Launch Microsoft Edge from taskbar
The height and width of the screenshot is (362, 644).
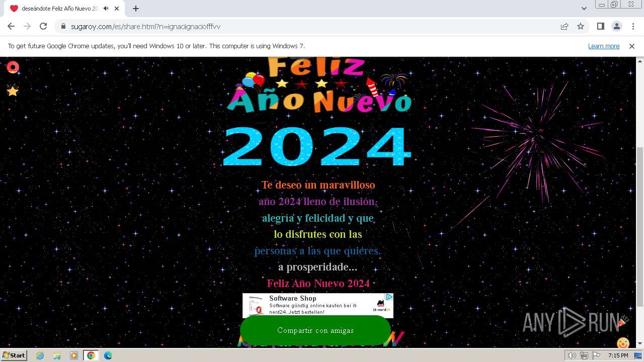tap(108, 355)
